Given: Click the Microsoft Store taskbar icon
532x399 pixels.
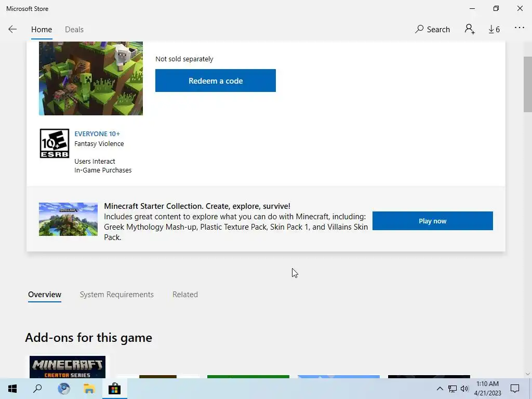Looking at the screenshot, I should coord(115,389).
